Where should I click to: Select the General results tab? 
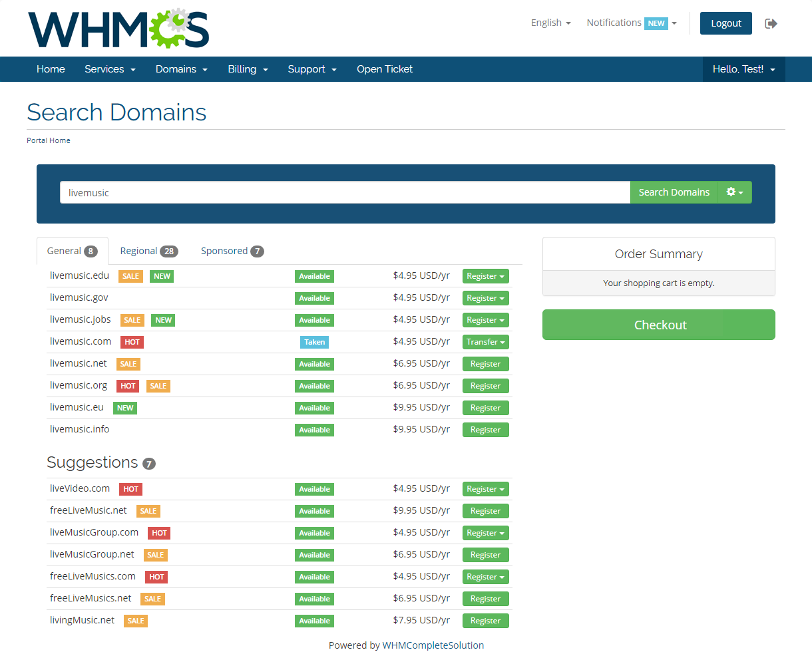72,250
